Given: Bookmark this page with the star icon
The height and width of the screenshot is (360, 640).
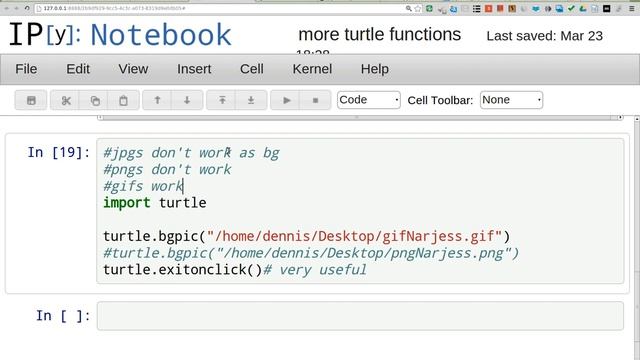Looking at the screenshot, I should [418, 9].
